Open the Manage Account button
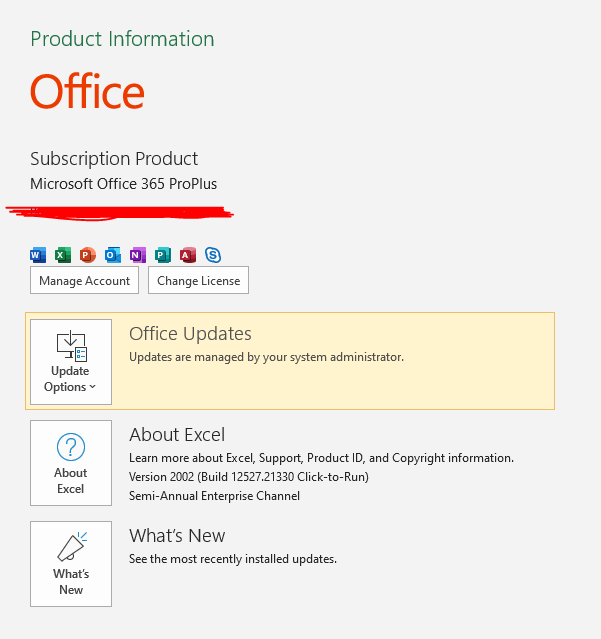 point(84,280)
